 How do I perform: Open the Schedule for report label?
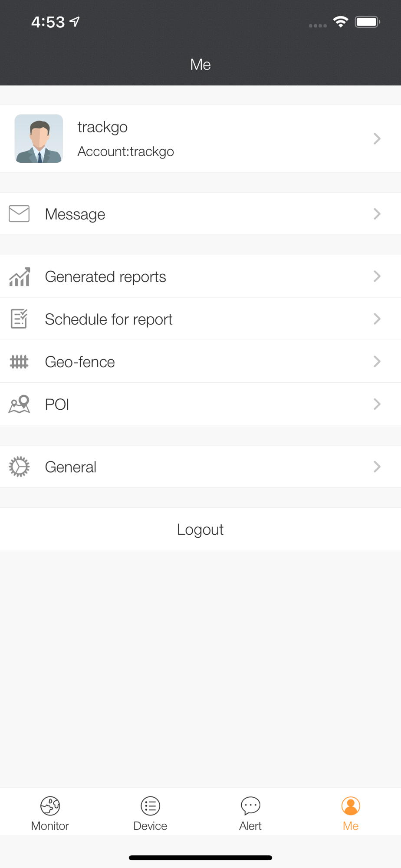(x=108, y=319)
